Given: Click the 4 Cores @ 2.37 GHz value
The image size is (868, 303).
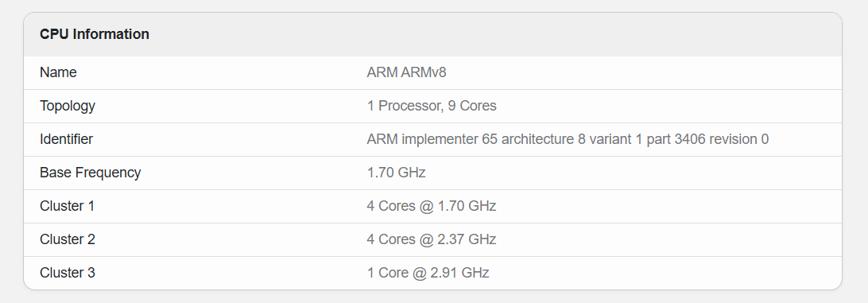Looking at the screenshot, I should (x=432, y=239).
